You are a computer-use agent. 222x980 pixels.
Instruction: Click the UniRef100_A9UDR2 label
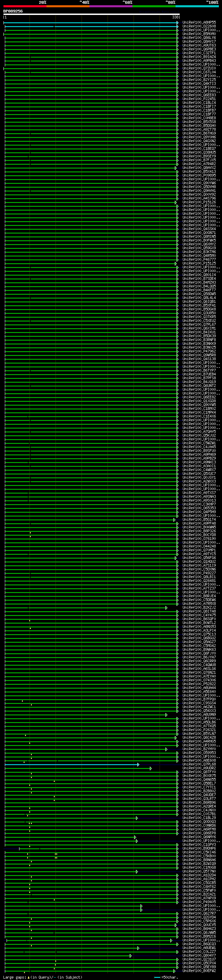[199, 768]
